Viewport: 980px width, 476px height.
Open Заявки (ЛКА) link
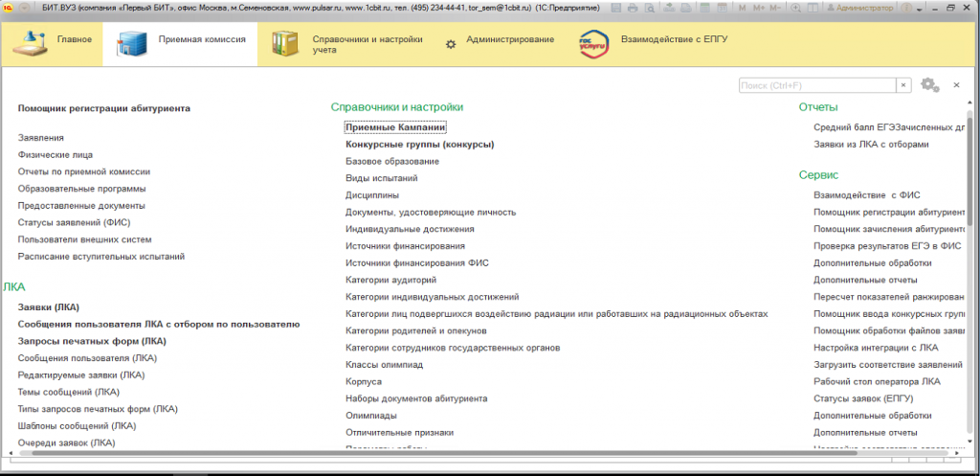click(49, 307)
